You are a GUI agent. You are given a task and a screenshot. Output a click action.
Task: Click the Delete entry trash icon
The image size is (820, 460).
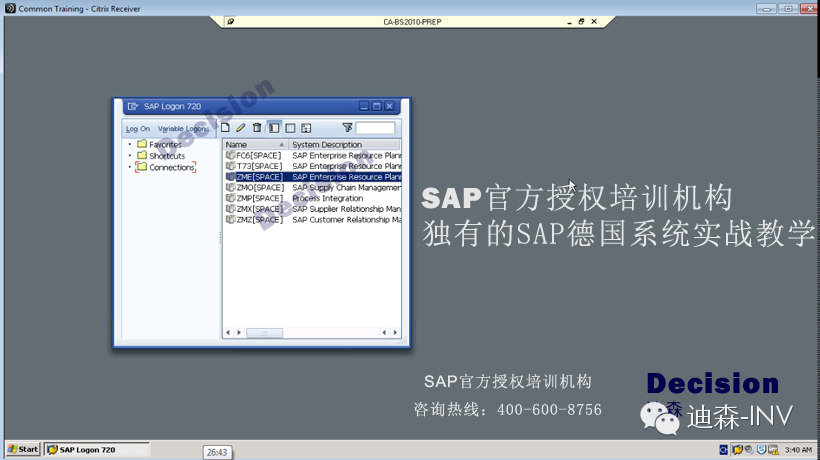257,128
